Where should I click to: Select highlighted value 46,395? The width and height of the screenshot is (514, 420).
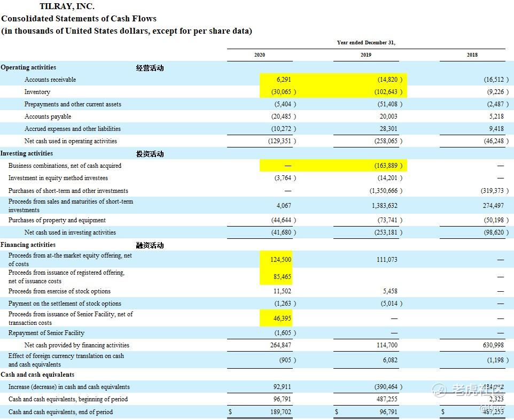[x=282, y=318]
